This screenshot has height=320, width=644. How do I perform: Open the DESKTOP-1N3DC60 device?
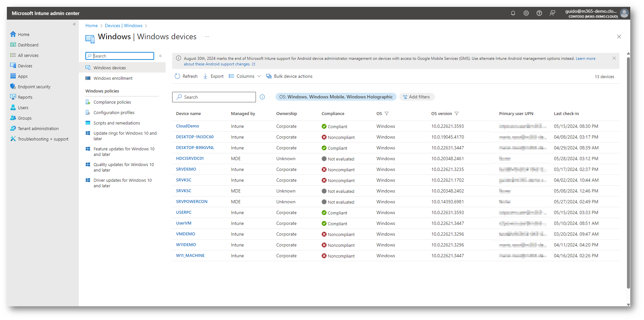click(195, 137)
